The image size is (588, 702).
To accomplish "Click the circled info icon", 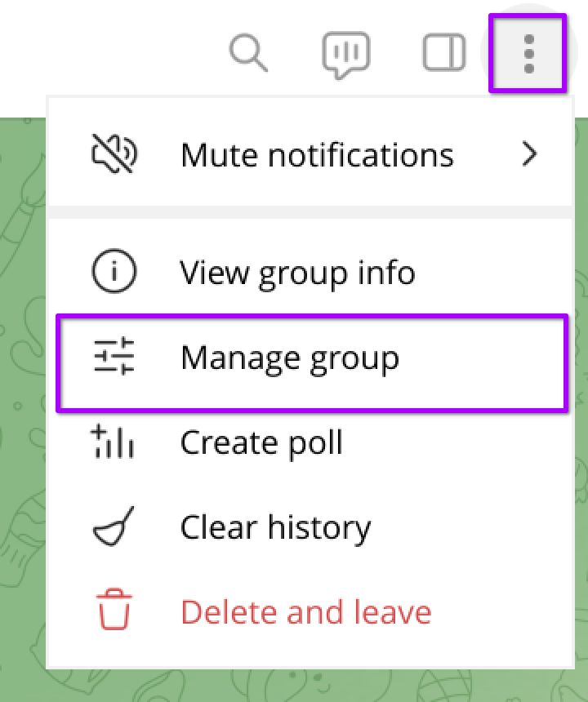I will pos(114,273).
